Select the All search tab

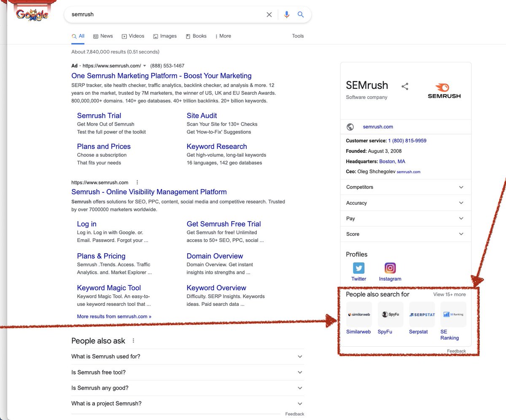78,36
